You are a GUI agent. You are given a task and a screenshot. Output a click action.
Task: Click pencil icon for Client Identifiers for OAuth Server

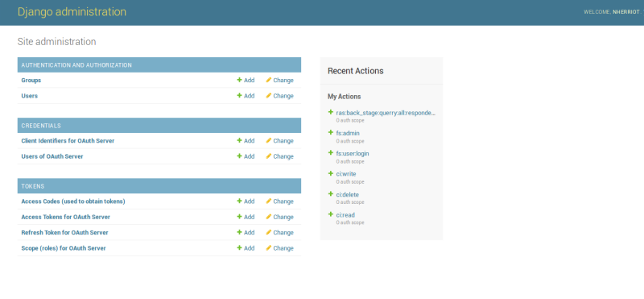269,140
